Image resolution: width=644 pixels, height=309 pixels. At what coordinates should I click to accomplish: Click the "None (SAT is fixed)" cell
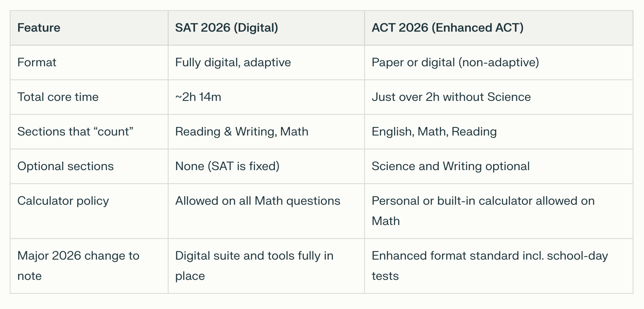[227, 166]
